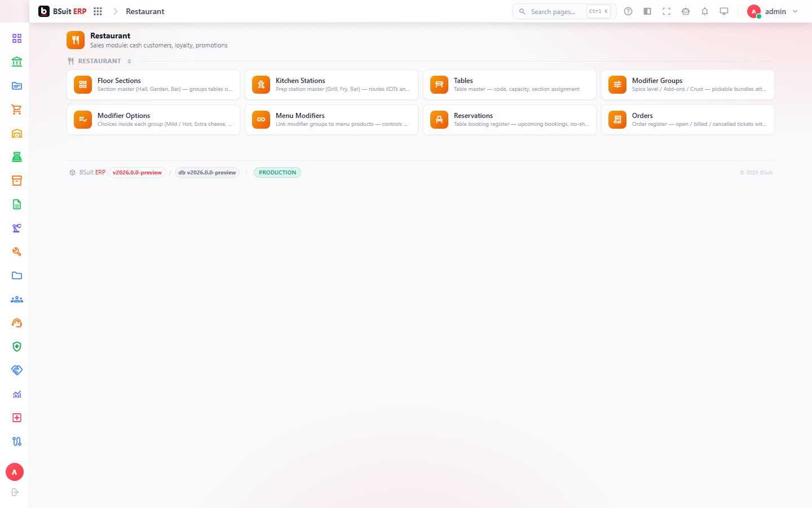The width and height of the screenshot is (812, 508).
Task: Open the dashboard grid icon in sidebar
Action: tap(17, 38)
